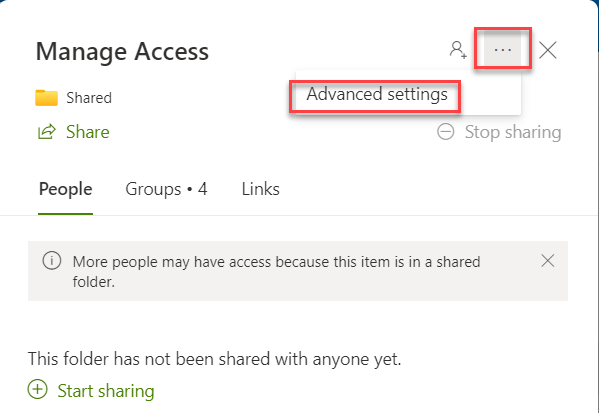Image resolution: width=599 pixels, height=413 pixels.
Task: Switch to the Links tab
Action: click(x=261, y=189)
